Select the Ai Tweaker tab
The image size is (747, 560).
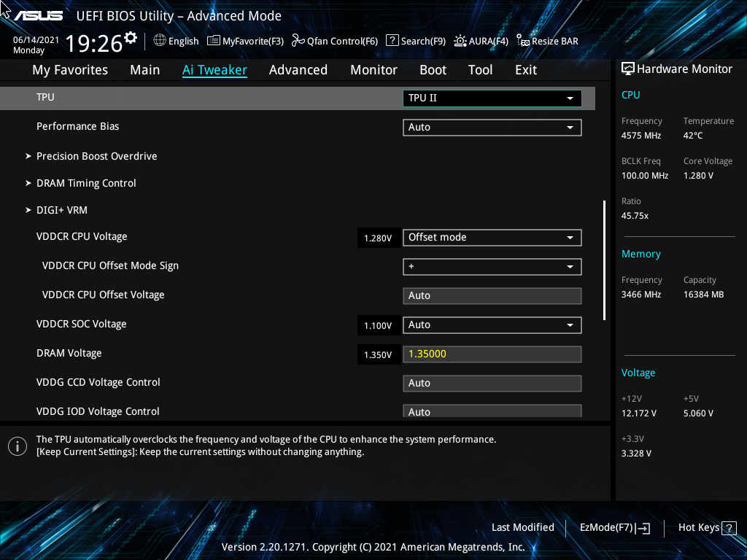click(215, 70)
